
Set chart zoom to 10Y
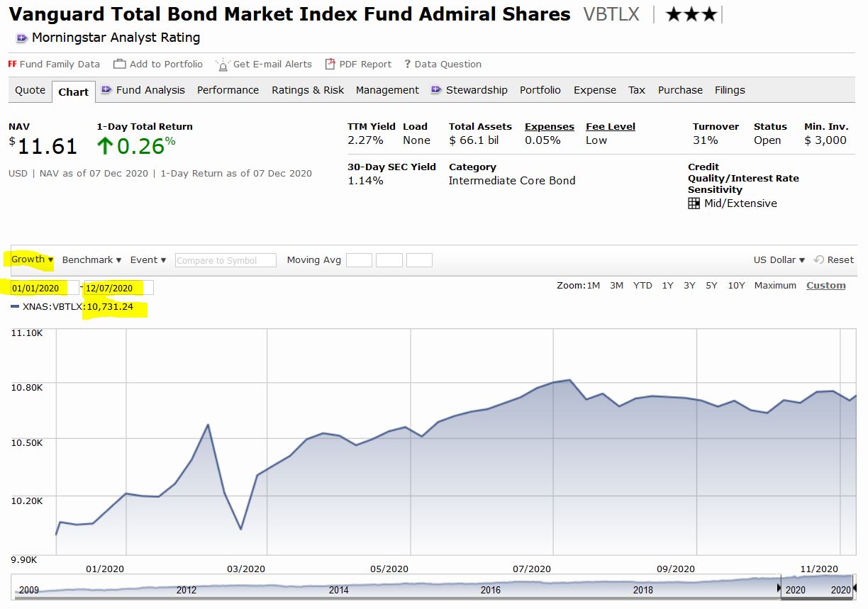pos(736,286)
